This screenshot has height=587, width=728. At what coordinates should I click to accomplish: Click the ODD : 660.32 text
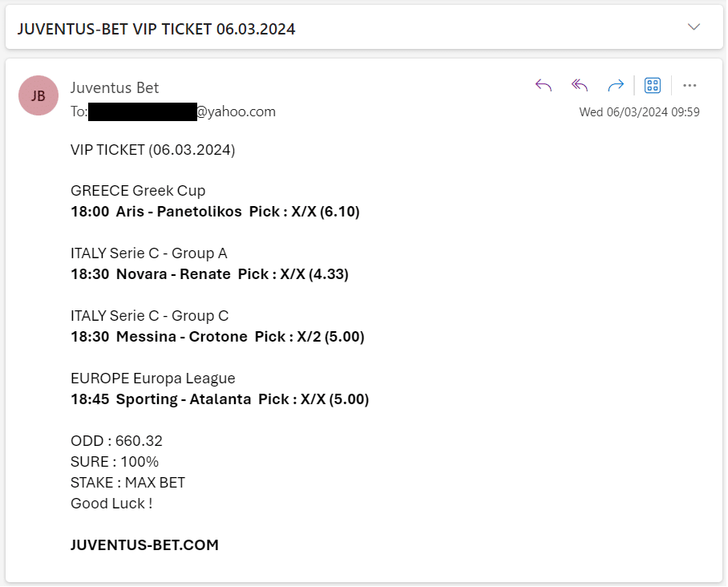tap(116, 441)
